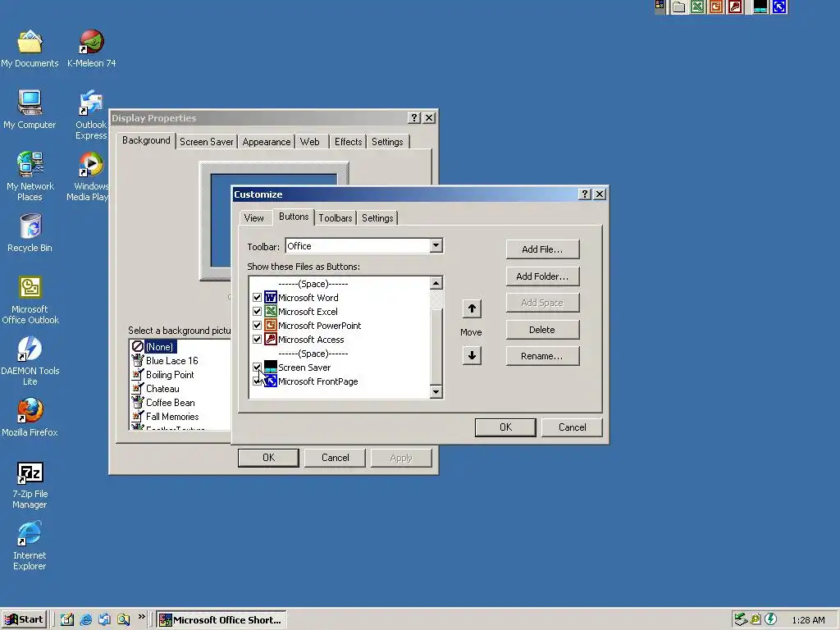Open Screen Saver tab in Display Properties
840x630 pixels.
[206, 142]
